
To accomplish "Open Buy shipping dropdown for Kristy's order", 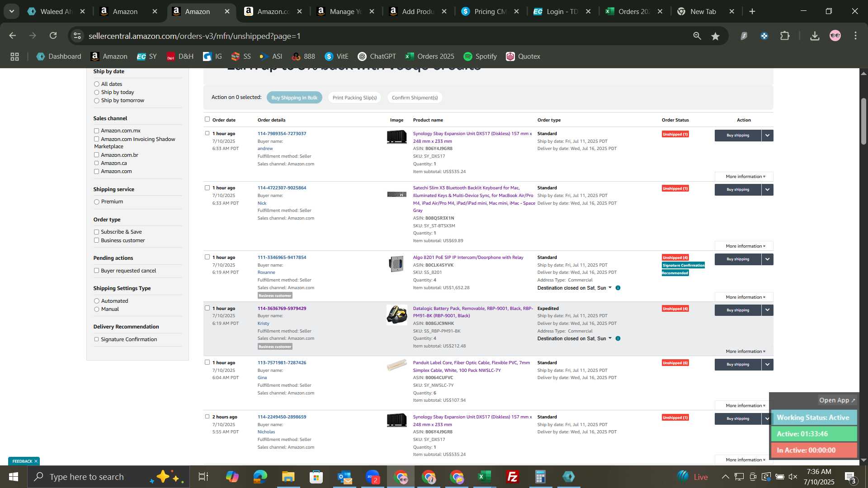I will (767, 310).
